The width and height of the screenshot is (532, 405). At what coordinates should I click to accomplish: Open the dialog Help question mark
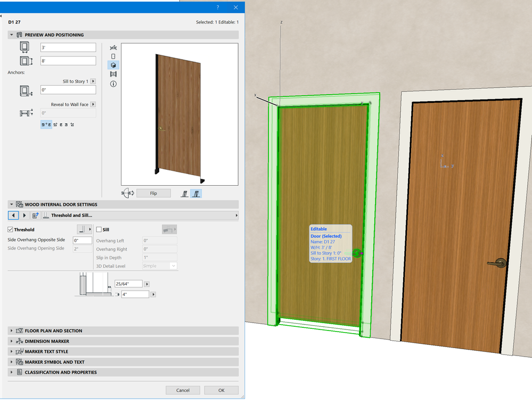[218, 7]
